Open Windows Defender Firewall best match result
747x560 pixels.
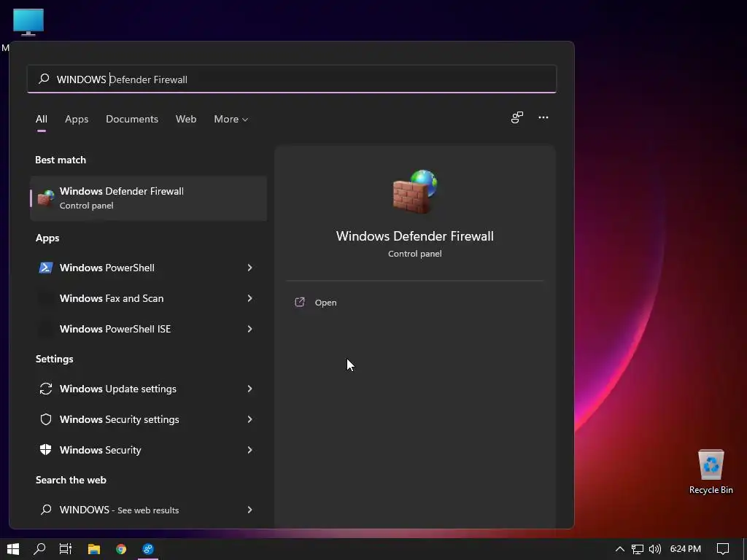pos(148,198)
